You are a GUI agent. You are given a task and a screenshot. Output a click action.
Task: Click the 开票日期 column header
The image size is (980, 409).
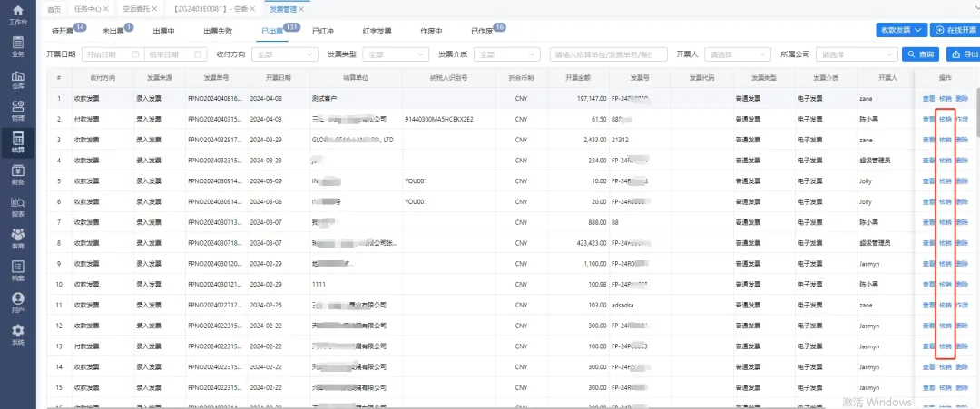pos(279,78)
